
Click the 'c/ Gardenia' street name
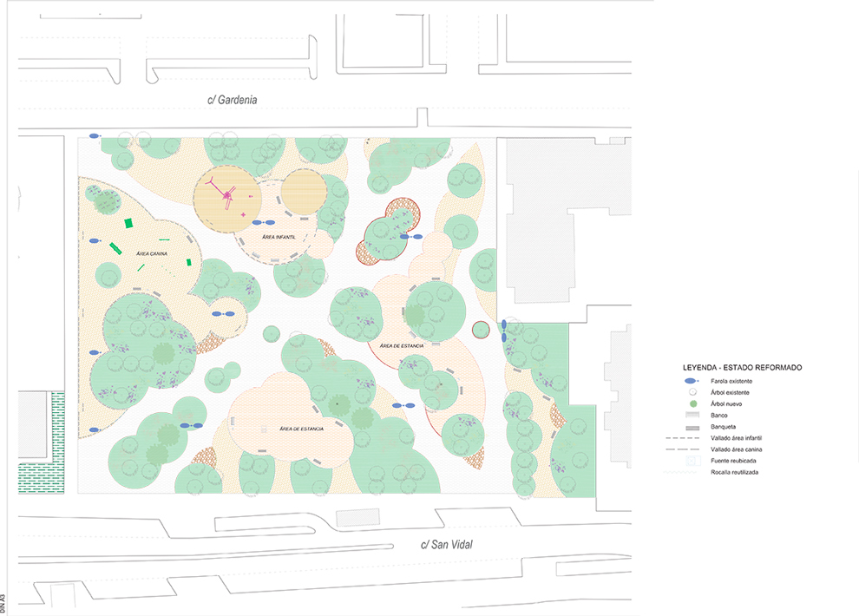[233, 100]
